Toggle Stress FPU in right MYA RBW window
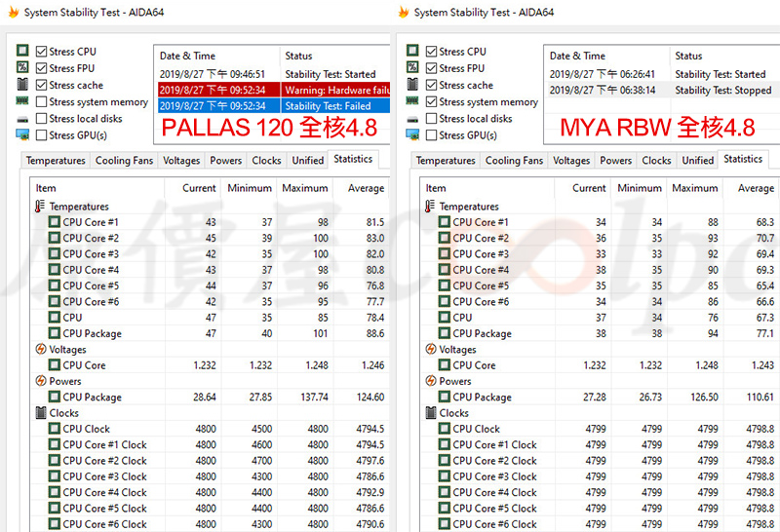The image size is (780, 532). pos(432,68)
